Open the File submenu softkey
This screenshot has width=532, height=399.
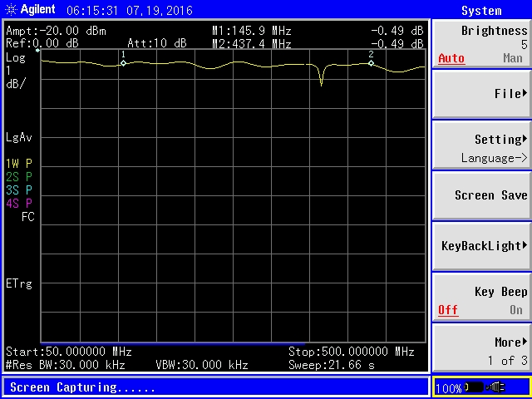[x=481, y=94]
